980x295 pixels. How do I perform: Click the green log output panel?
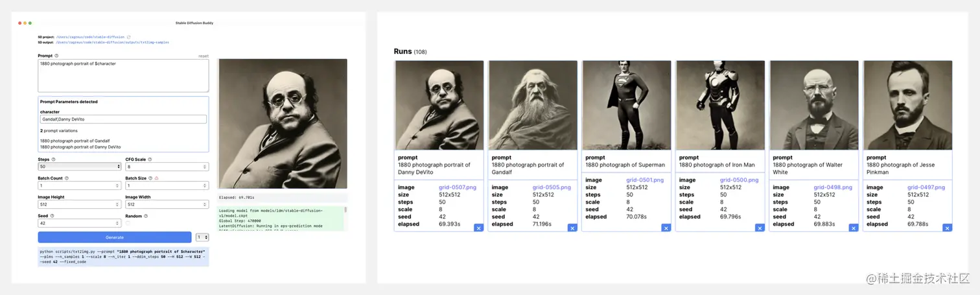pos(281,218)
